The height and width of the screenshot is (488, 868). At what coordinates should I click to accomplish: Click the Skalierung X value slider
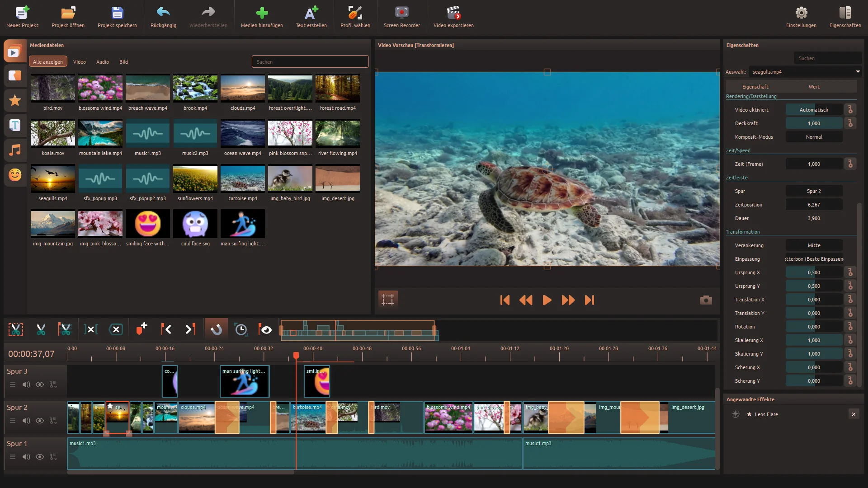(814, 340)
